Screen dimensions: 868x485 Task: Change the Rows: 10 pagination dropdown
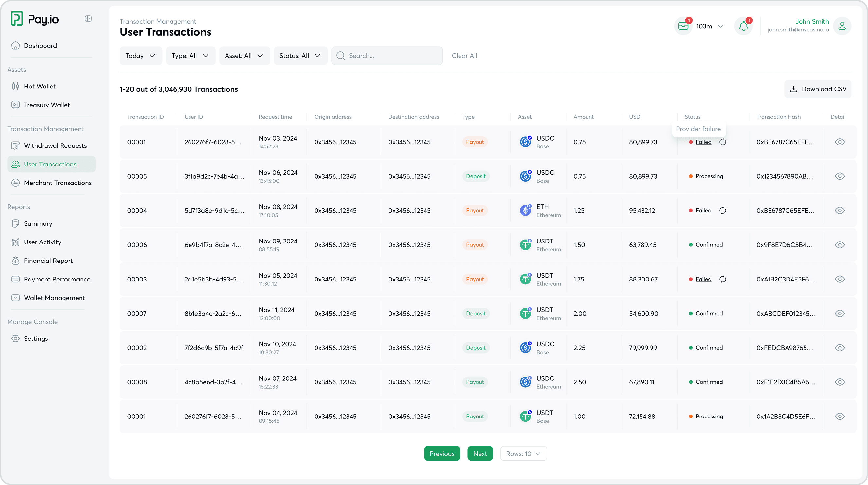[x=523, y=453]
